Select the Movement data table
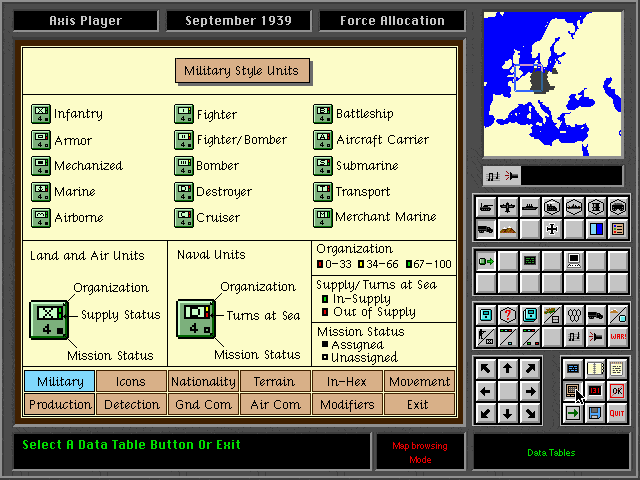 pyautogui.click(x=419, y=381)
